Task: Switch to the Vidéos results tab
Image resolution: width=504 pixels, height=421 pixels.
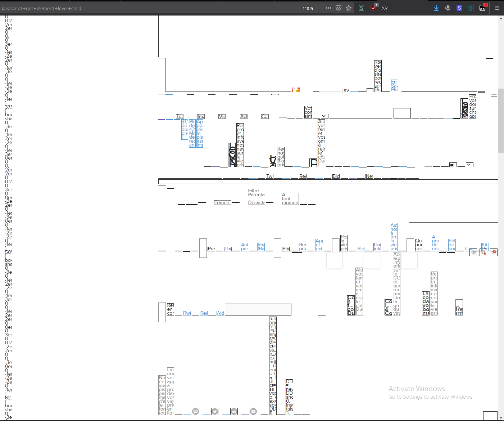Action: click(222, 116)
